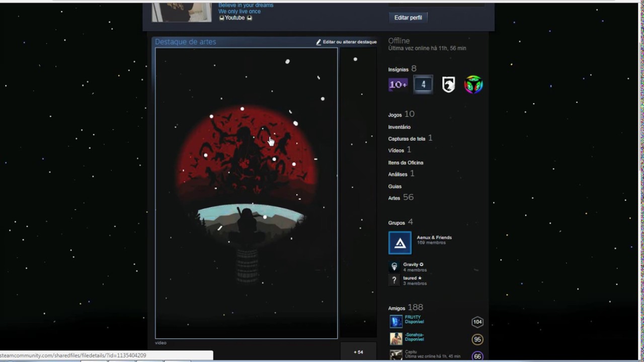This screenshot has height=362, width=644.
Task: Click the level 104 friend badge
Action: pyautogui.click(x=477, y=322)
